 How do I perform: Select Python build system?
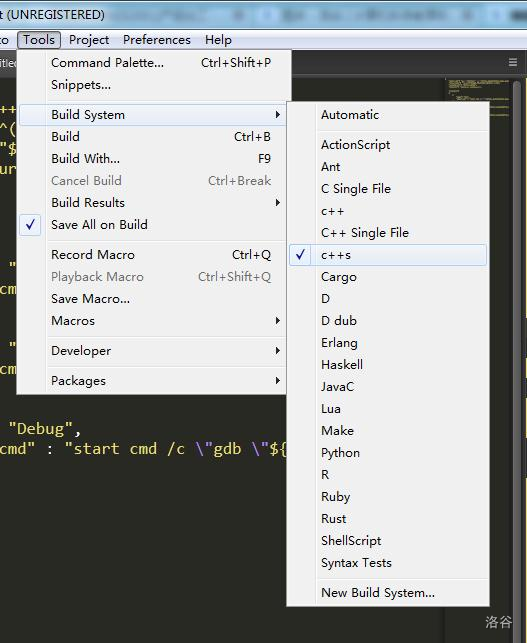pyautogui.click(x=388, y=453)
